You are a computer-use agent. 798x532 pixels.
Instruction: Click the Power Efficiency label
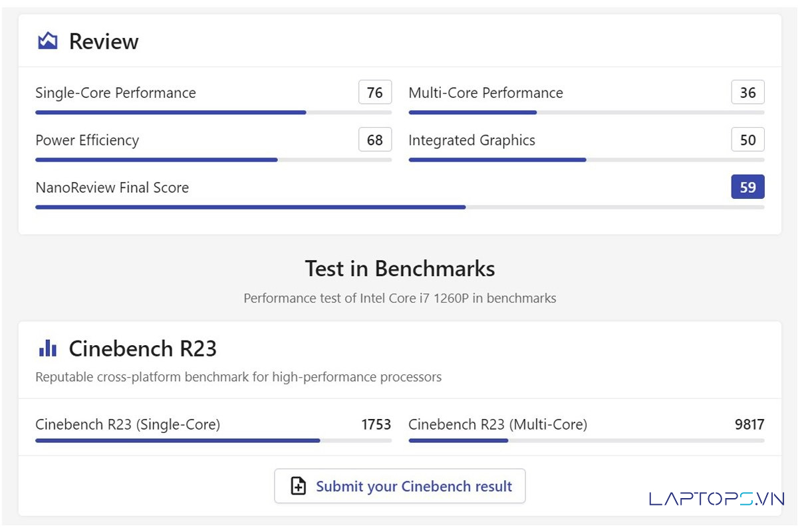(x=87, y=140)
